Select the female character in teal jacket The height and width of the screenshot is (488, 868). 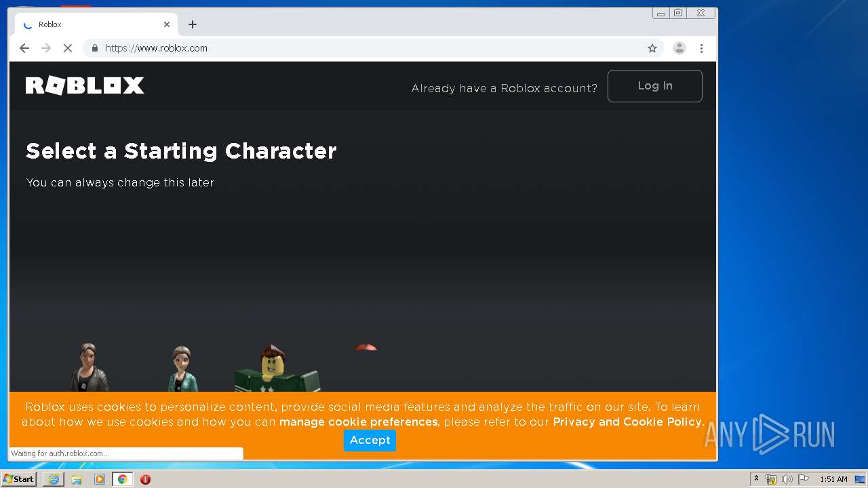tap(182, 369)
